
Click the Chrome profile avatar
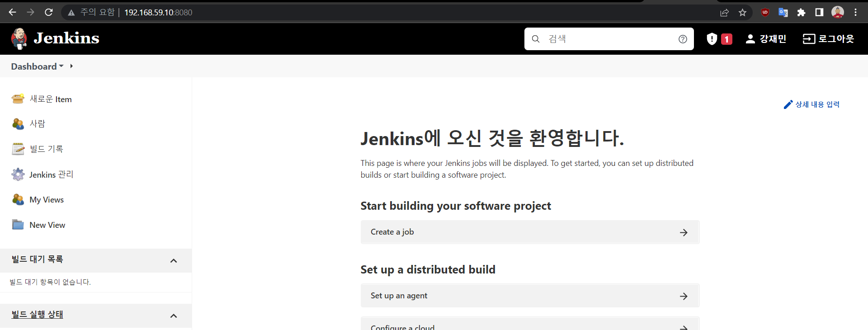(x=838, y=12)
